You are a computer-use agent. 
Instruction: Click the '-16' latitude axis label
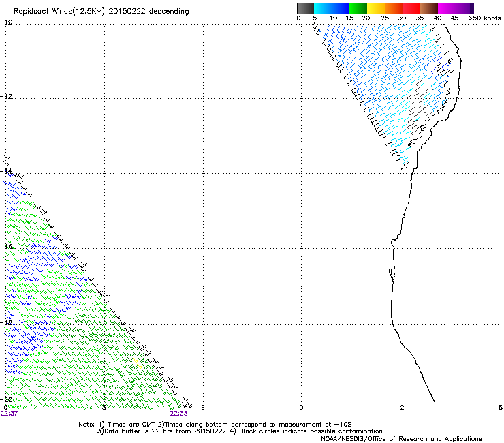[x=7, y=247]
